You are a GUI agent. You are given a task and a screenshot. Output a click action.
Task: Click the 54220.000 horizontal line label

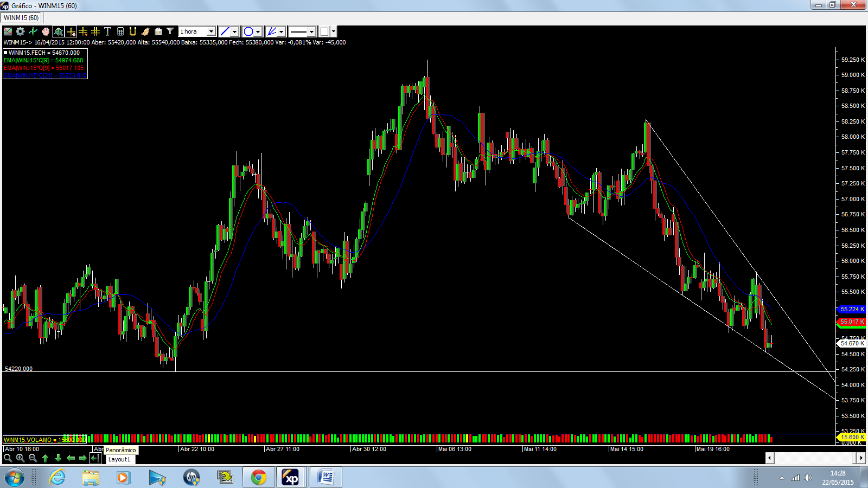pyautogui.click(x=18, y=369)
